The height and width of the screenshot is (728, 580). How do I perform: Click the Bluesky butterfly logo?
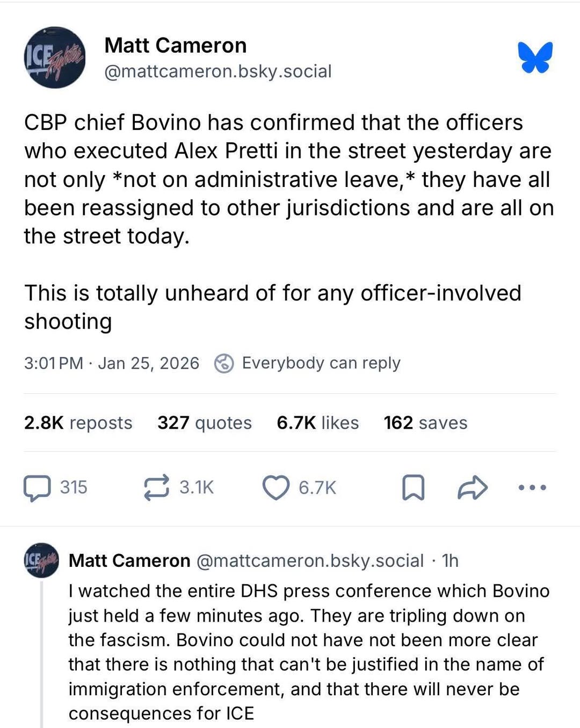click(535, 57)
